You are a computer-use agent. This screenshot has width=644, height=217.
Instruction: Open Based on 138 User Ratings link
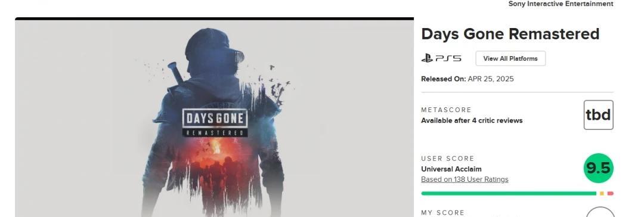click(465, 179)
